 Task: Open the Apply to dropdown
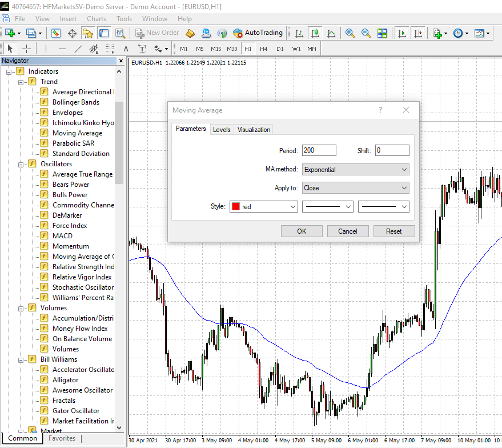point(355,188)
